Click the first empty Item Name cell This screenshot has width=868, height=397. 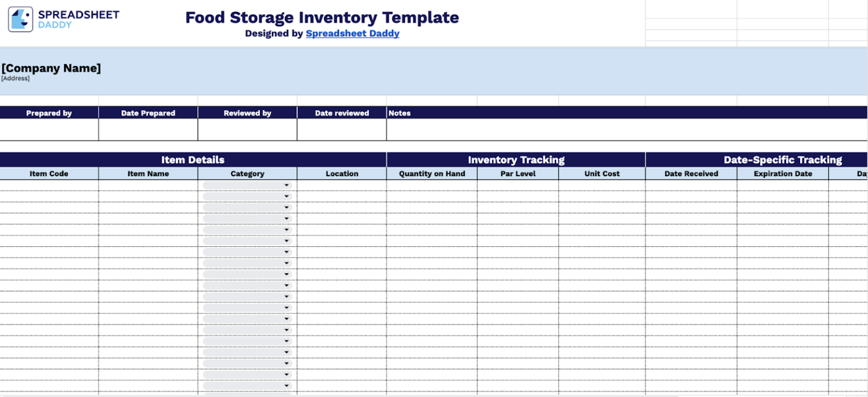click(148, 185)
